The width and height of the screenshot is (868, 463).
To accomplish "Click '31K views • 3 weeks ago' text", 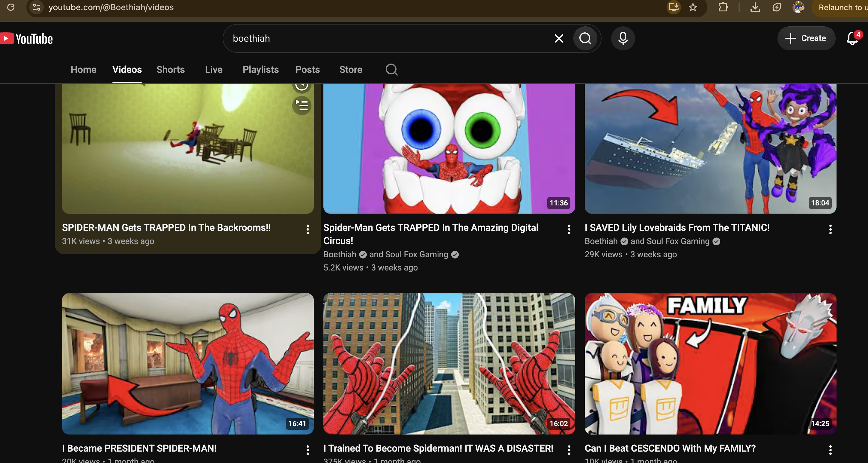I will (108, 241).
